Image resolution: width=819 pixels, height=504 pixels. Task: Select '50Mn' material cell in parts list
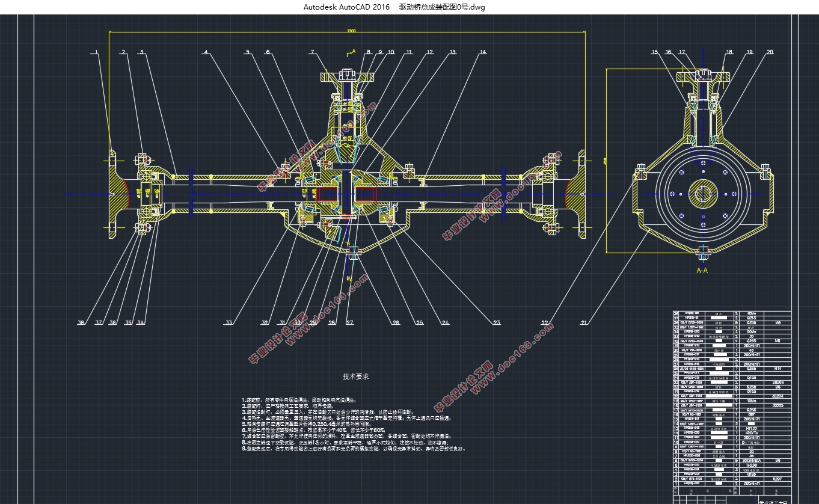click(752, 331)
